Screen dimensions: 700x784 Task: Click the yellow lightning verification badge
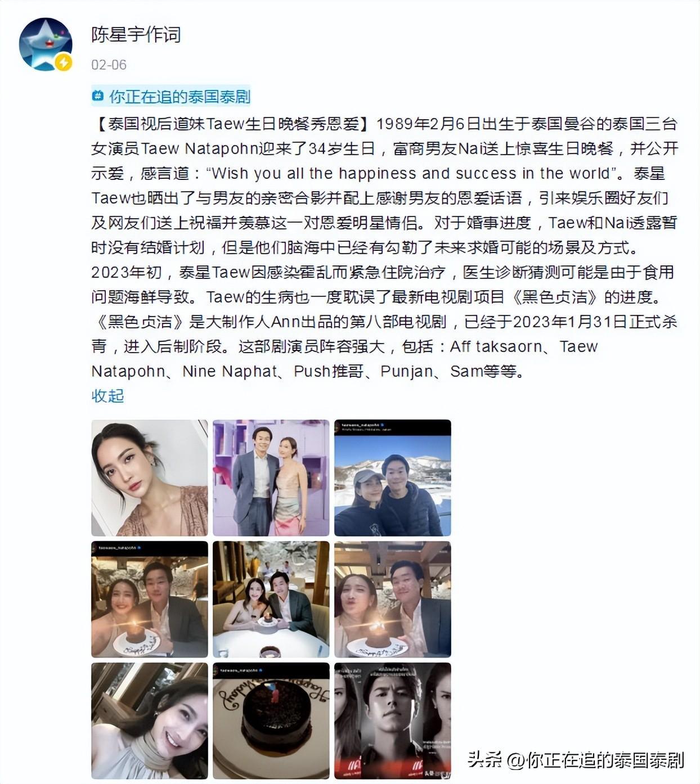pos(64,62)
